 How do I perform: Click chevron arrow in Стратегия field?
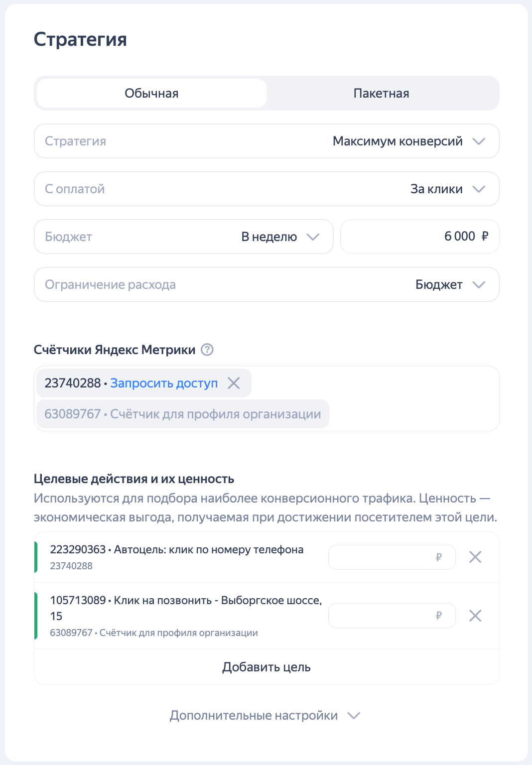pyautogui.click(x=479, y=141)
